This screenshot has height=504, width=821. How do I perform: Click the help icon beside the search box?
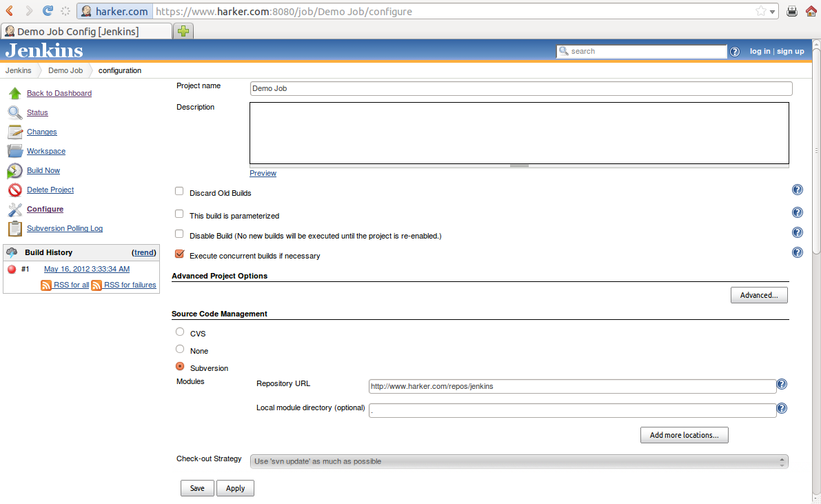(x=735, y=51)
